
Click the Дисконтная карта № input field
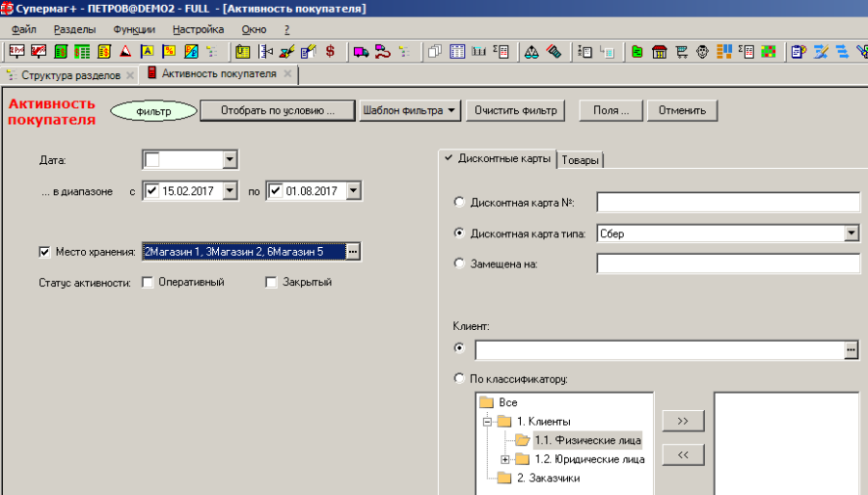point(728,202)
